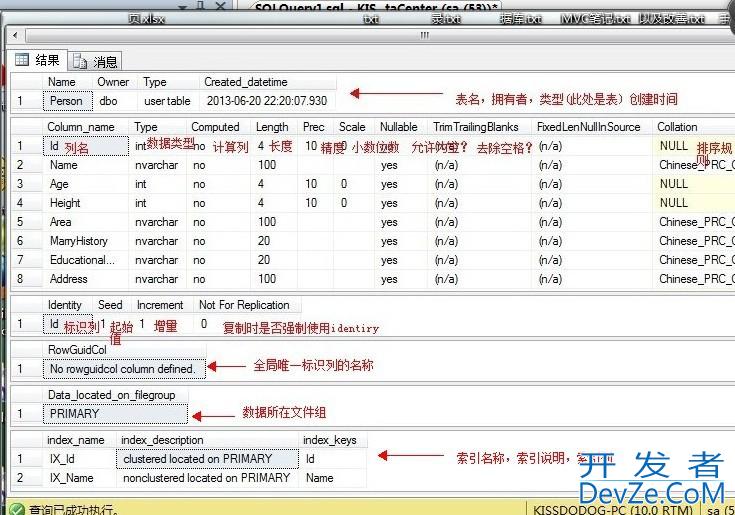Select the Person table name cell

pos(68,101)
